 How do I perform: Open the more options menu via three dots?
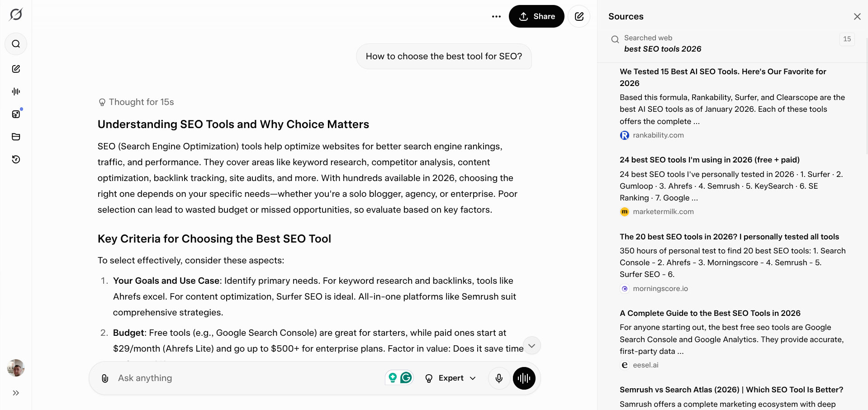496,16
